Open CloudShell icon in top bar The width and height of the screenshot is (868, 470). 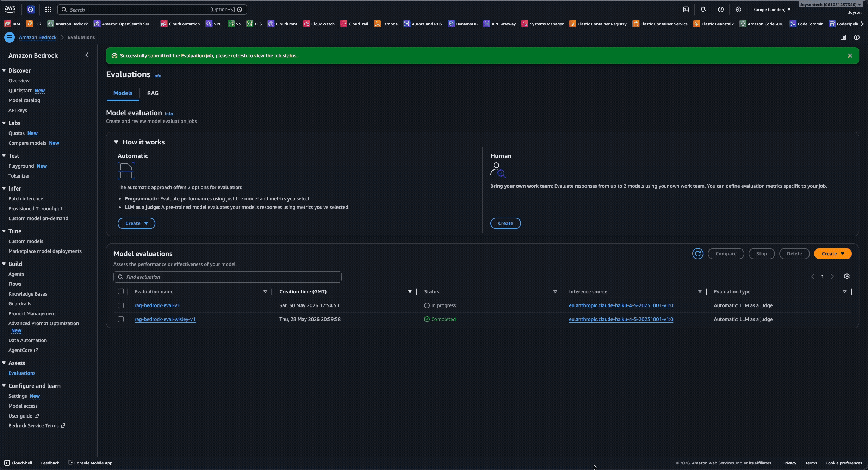[686, 10]
